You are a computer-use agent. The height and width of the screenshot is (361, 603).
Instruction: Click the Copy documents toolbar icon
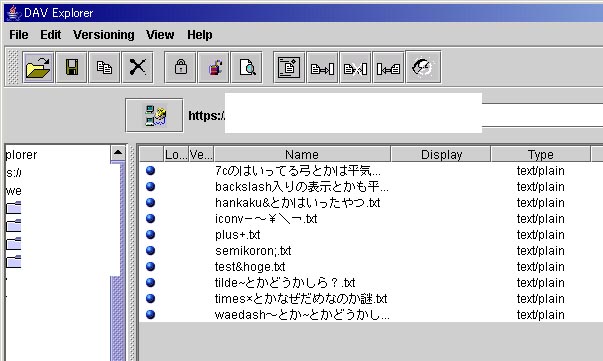click(104, 67)
